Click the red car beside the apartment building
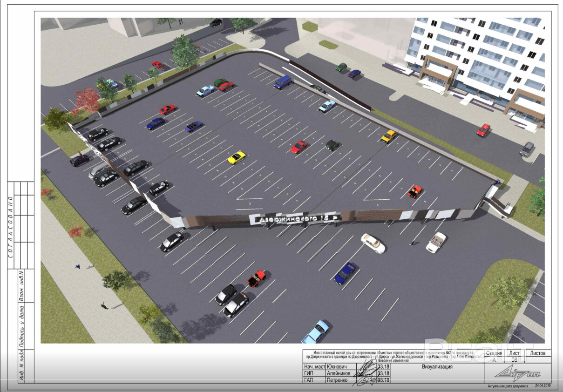Image resolution: width=563 pixels, height=392 pixels. (x=484, y=129)
